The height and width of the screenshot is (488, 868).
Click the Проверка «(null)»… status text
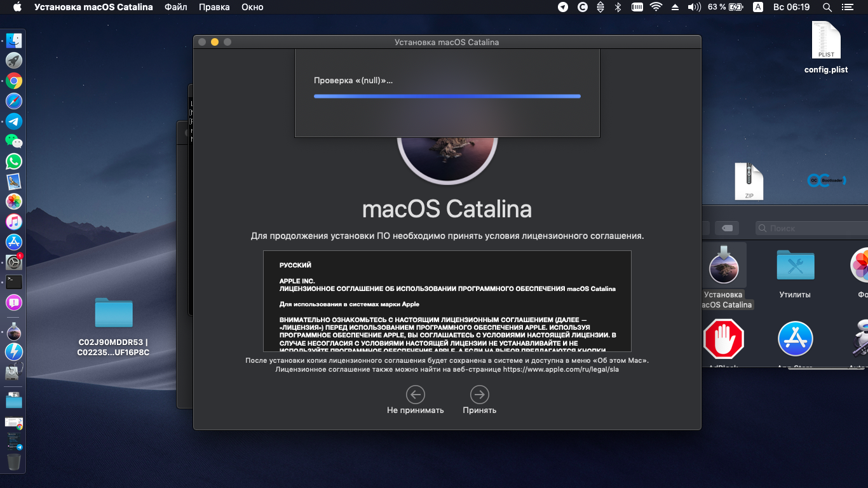tap(353, 81)
